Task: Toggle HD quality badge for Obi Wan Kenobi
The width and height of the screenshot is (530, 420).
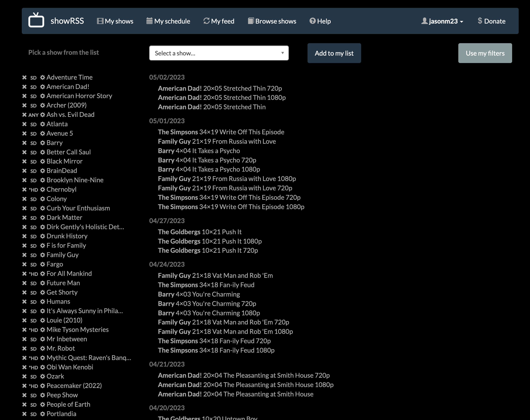Action: tap(33, 367)
